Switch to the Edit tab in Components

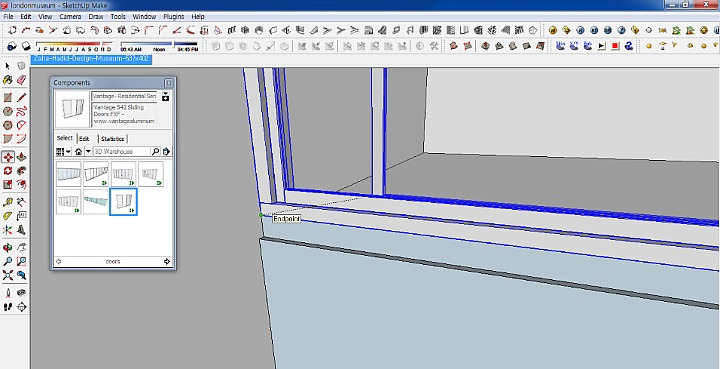(x=84, y=139)
